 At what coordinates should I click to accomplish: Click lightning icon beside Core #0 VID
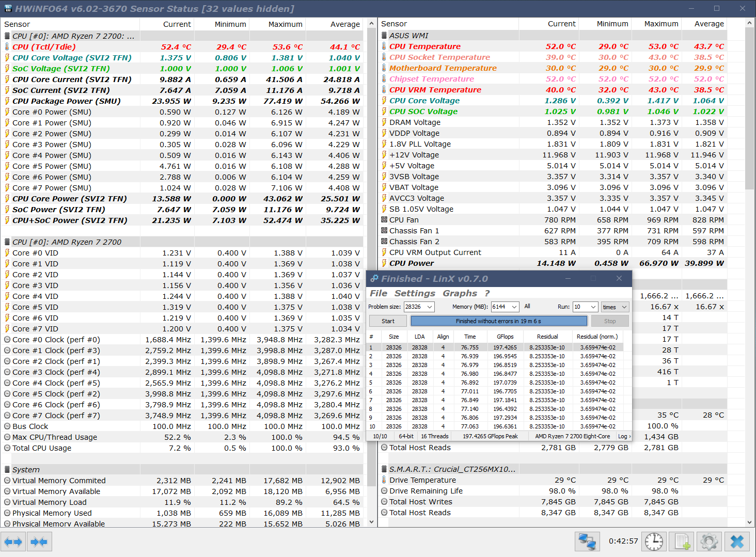click(x=7, y=253)
